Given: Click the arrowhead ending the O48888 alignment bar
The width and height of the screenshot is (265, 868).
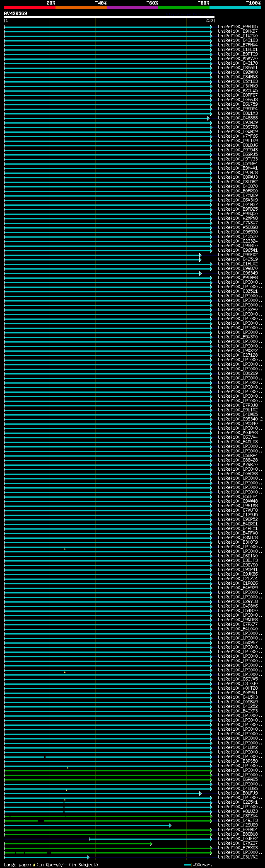Looking at the screenshot, I should coord(208,118).
